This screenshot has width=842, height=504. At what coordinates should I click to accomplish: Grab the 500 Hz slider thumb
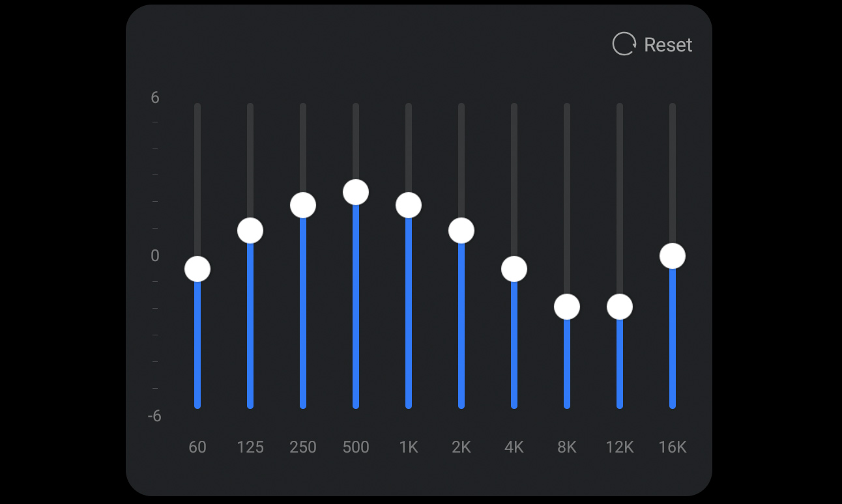click(x=356, y=192)
